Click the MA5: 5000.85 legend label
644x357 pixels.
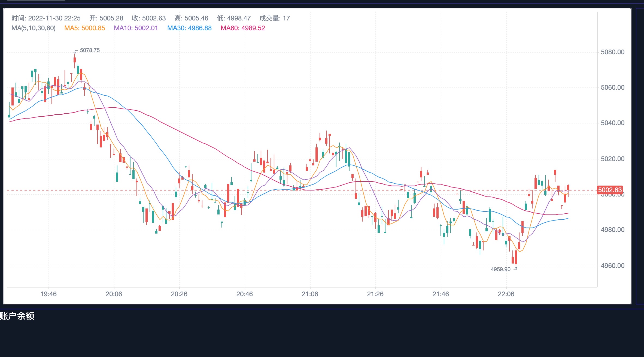click(85, 28)
